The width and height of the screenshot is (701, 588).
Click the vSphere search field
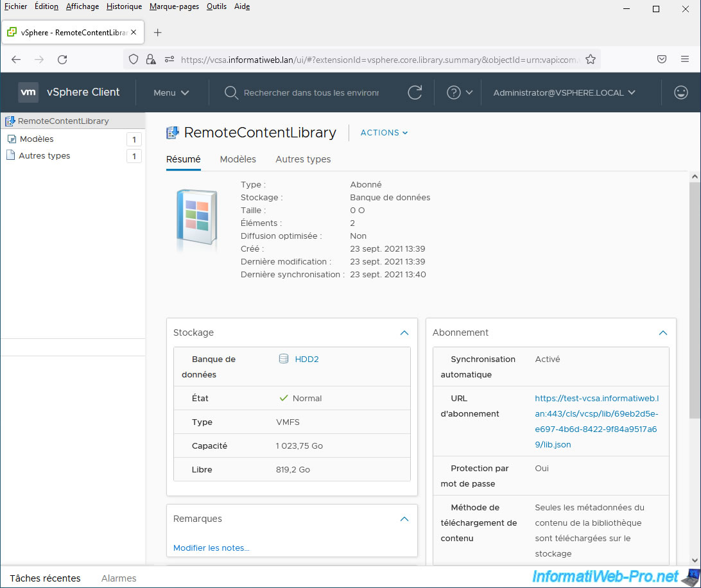click(311, 92)
